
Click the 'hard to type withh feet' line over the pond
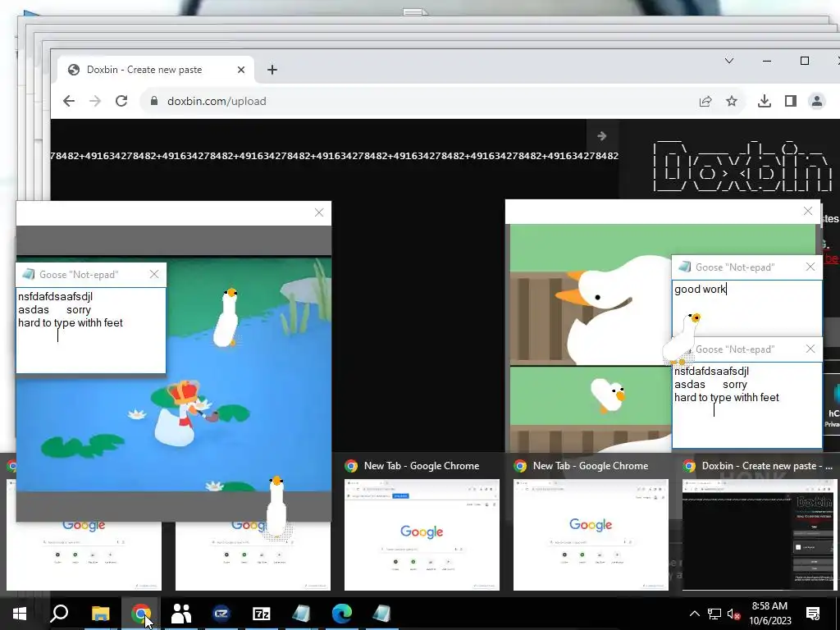71,322
